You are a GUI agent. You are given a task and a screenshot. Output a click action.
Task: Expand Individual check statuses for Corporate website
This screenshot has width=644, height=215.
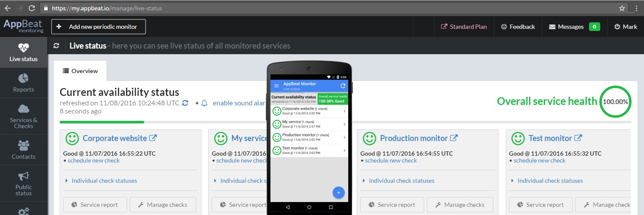tap(104, 181)
